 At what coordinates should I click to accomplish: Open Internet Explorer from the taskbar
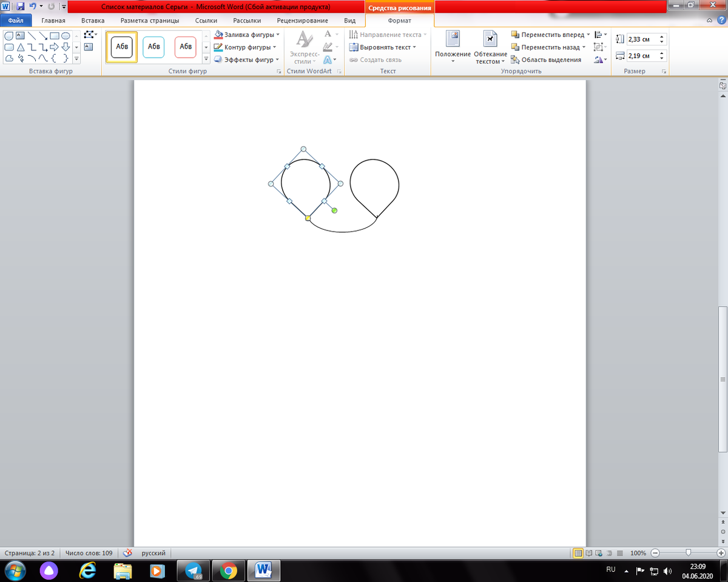pos(88,570)
